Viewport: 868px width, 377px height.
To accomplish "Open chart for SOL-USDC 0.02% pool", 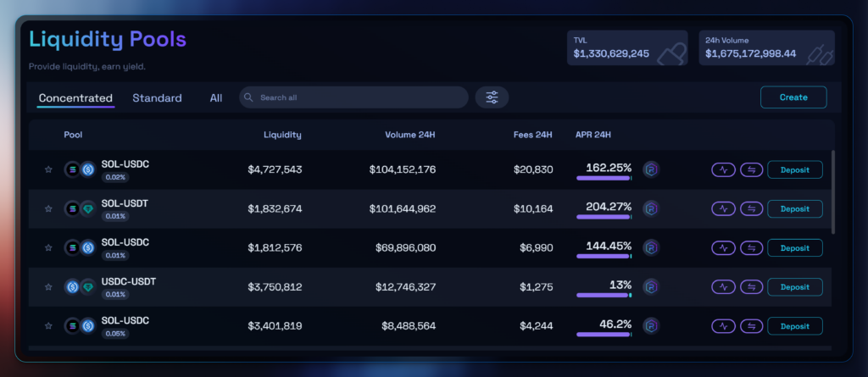I will (x=723, y=170).
